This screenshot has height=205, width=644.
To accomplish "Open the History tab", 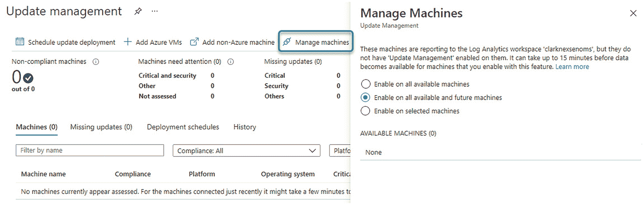I will (245, 127).
